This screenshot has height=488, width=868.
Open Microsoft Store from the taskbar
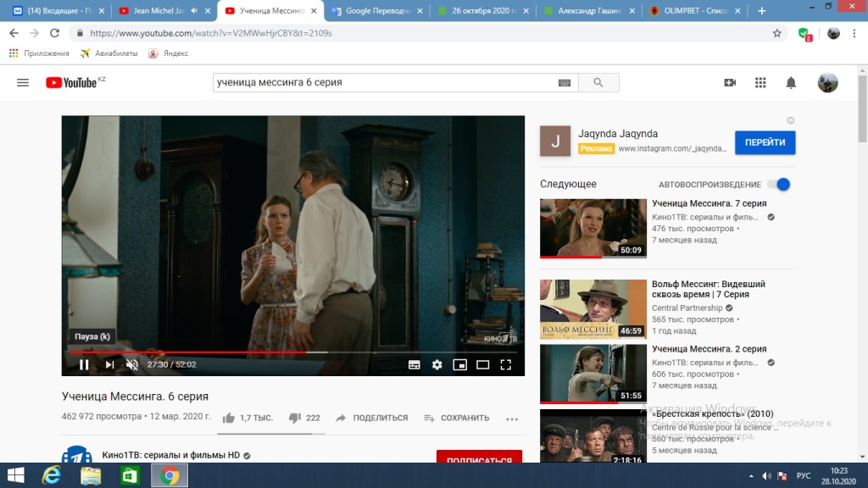tap(130, 475)
